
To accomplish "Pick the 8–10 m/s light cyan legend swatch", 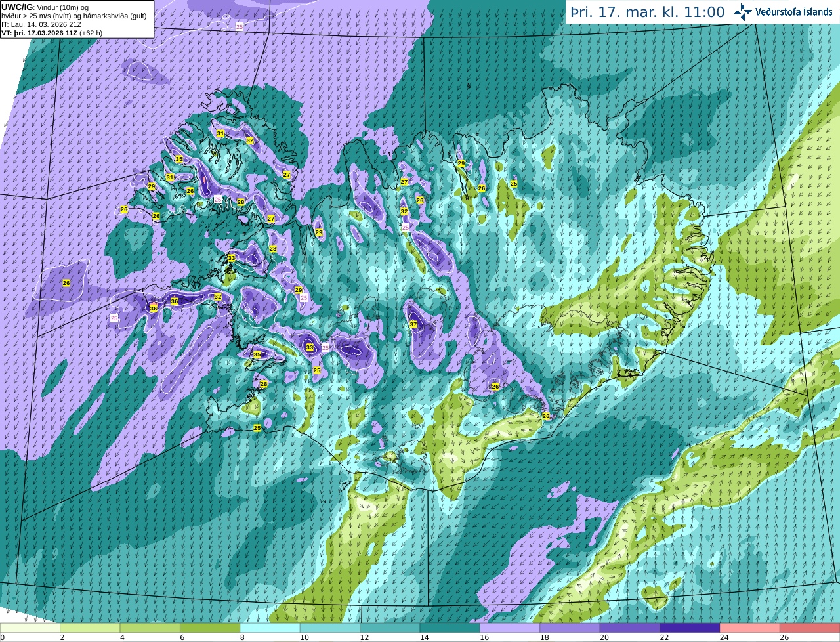I will [270, 628].
